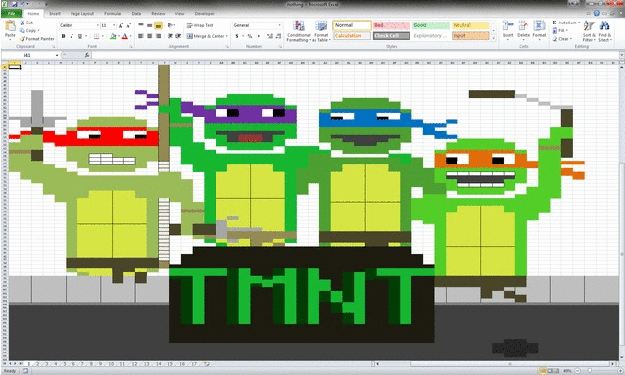Select the Format Painter tool
625x375 pixels.
click(x=37, y=39)
